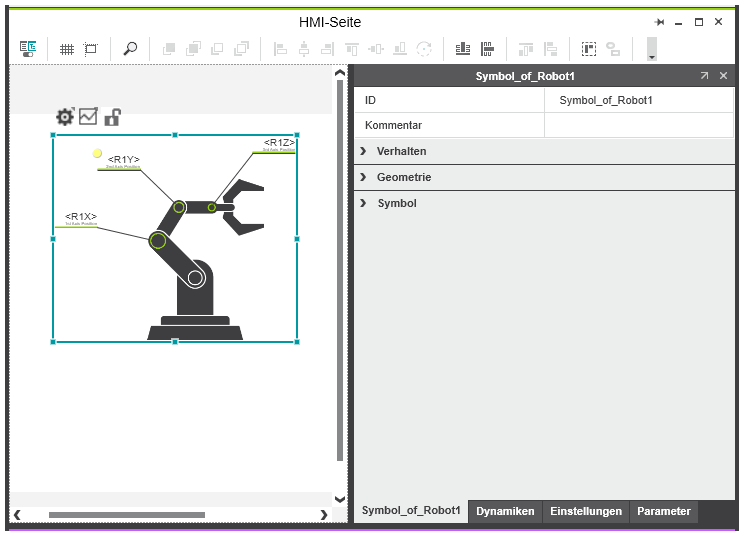Screen dimensions: 744x536
Task: Click the chart icon above the robot symbol
Action: point(88,117)
